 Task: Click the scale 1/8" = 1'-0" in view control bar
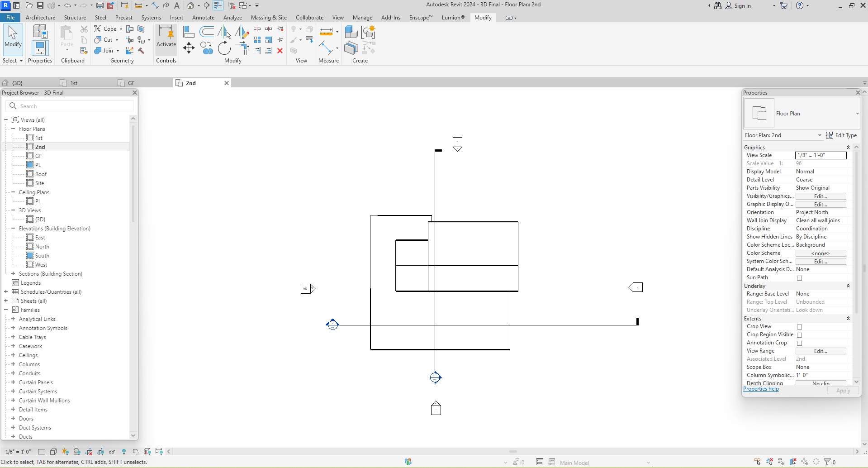[18, 451]
